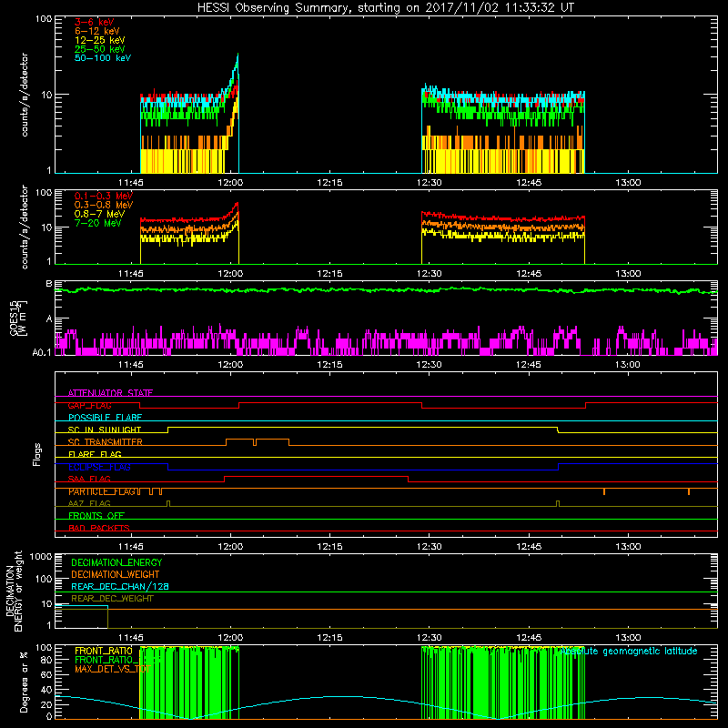Click the BAD_PACKETS flag label
The height and width of the screenshot is (728, 728).
[99, 528]
